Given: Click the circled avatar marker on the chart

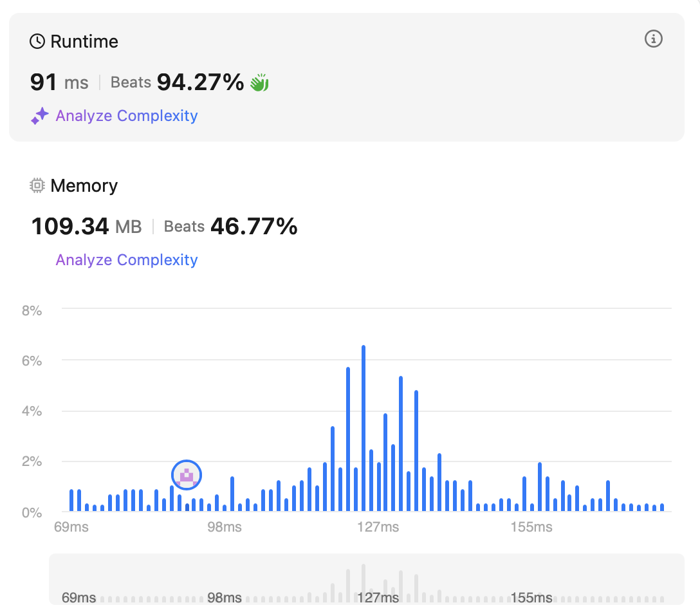Looking at the screenshot, I should (187, 476).
